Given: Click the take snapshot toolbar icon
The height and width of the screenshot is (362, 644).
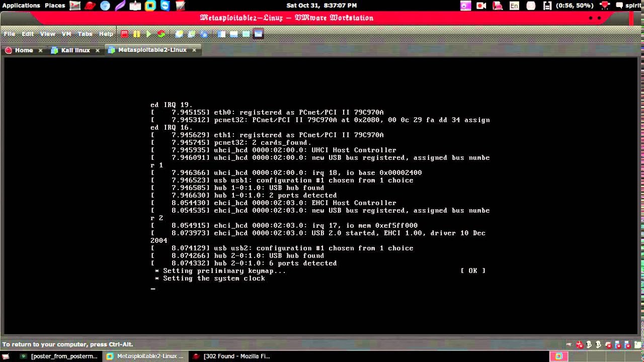Looking at the screenshot, I should 179,34.
